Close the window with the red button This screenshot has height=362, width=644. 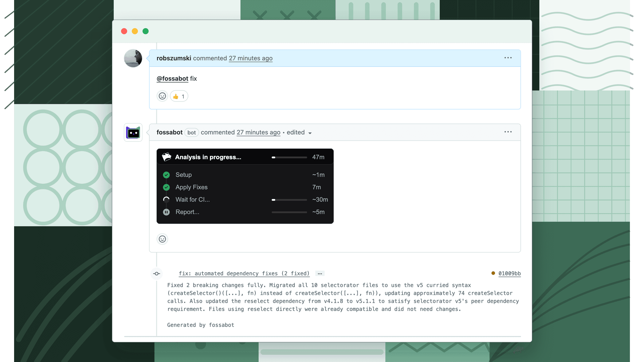tap(124, 31)
